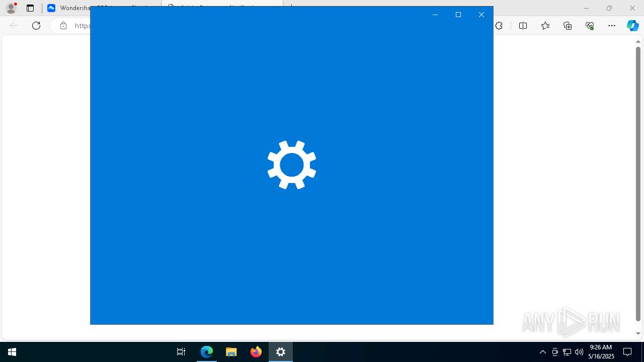Viewport: 644px width, 362px height.
Task: Launch Copilot from Edge toolbar
Action: [x=632, y=26]
